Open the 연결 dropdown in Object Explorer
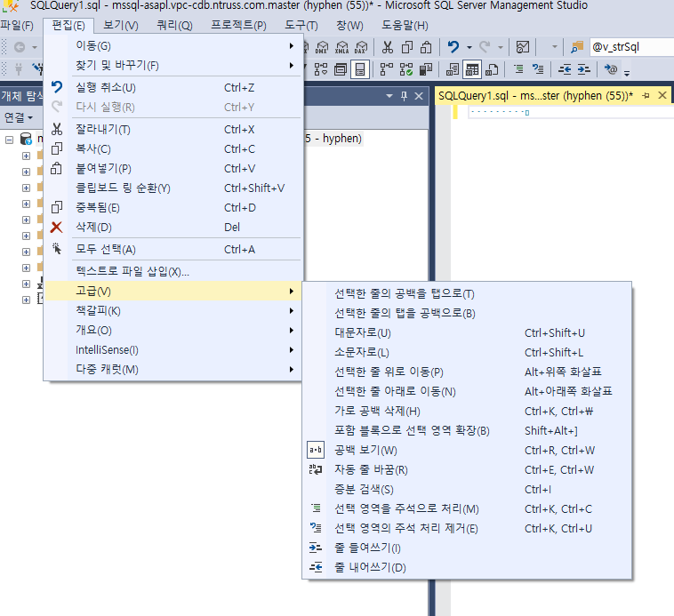Screen dimensions: 674x616 tap(19, 116)
